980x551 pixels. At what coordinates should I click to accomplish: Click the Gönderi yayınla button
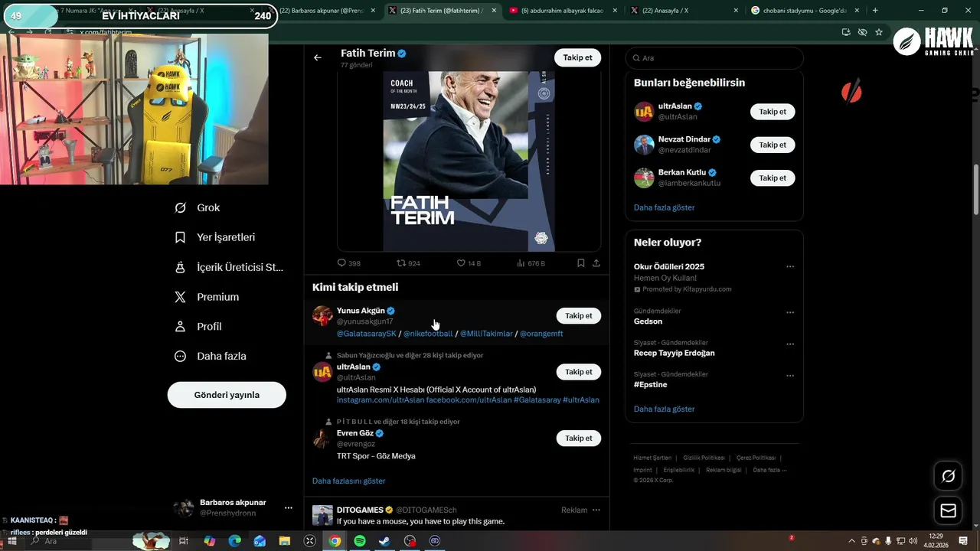pyautogui.click(x=227, y=395)
